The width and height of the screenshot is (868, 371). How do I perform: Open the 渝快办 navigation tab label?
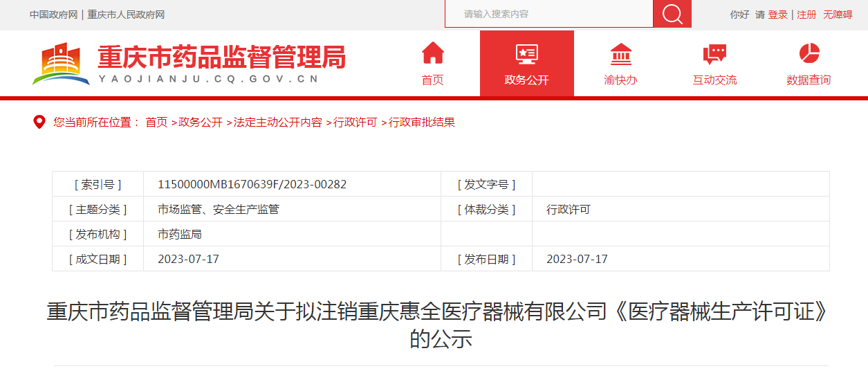[x=620, y=80]
